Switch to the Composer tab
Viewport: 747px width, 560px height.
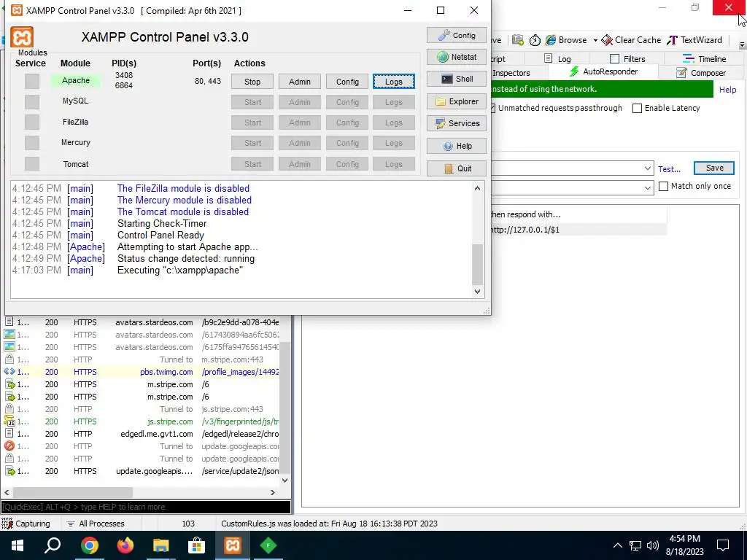coord(702,73)
